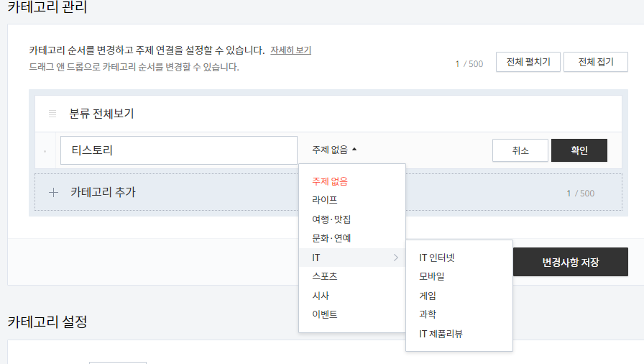Open the IT topic submenu
This screenshot has height=364, width=644.
tap(352, 258)
